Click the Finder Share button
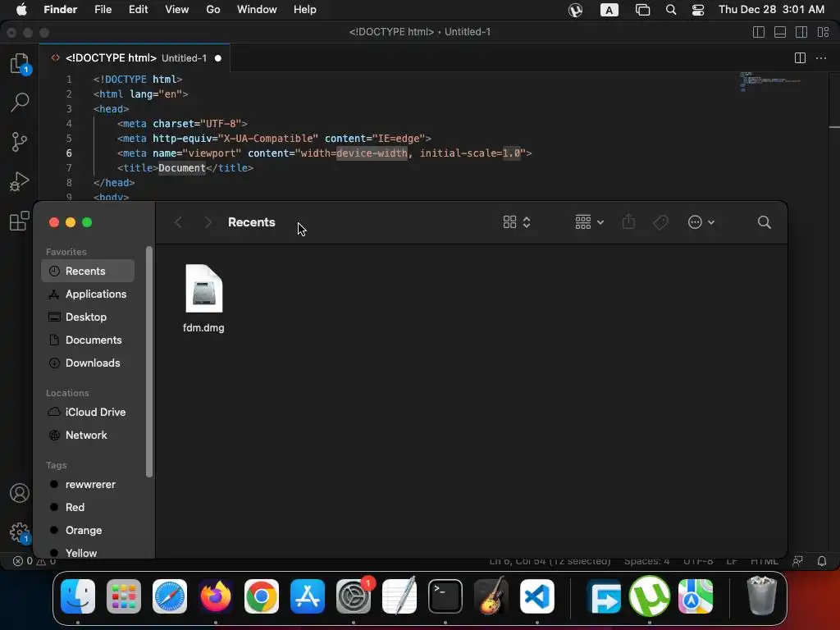 pyautogui.click(x=628, y=221)
